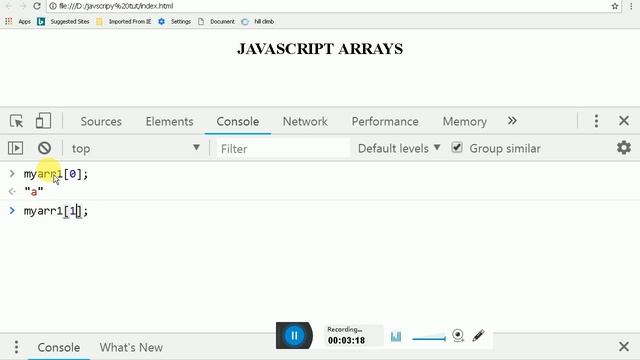
Task: Switch to Sources tab
Action: [x=101, y=121]
